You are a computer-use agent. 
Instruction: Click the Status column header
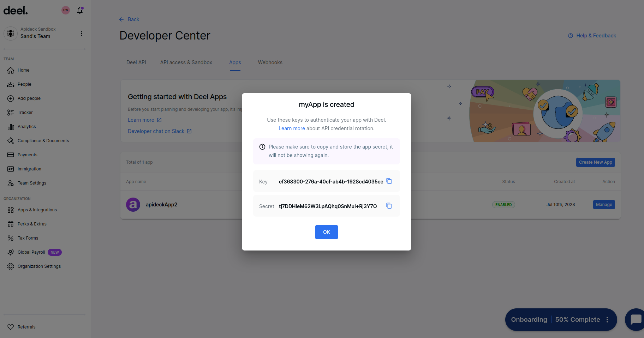tap(508, 182)
